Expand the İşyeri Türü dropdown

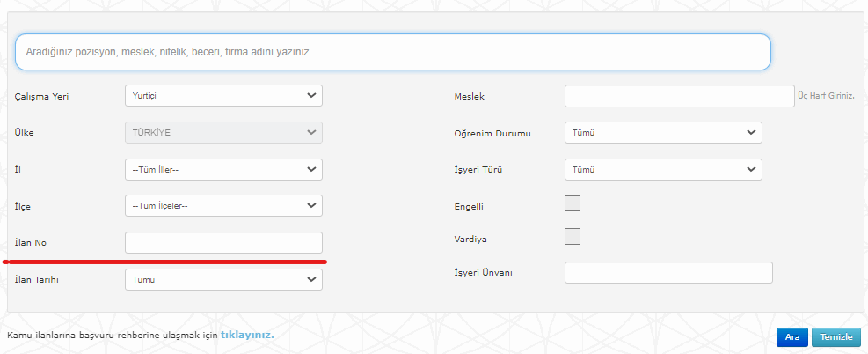[663, 169]
